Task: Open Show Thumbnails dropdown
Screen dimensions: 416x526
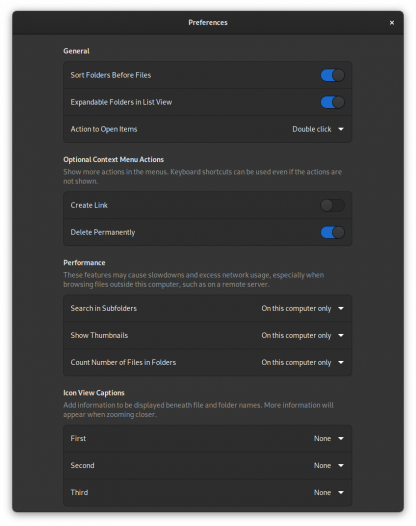Action: [303, 335]
